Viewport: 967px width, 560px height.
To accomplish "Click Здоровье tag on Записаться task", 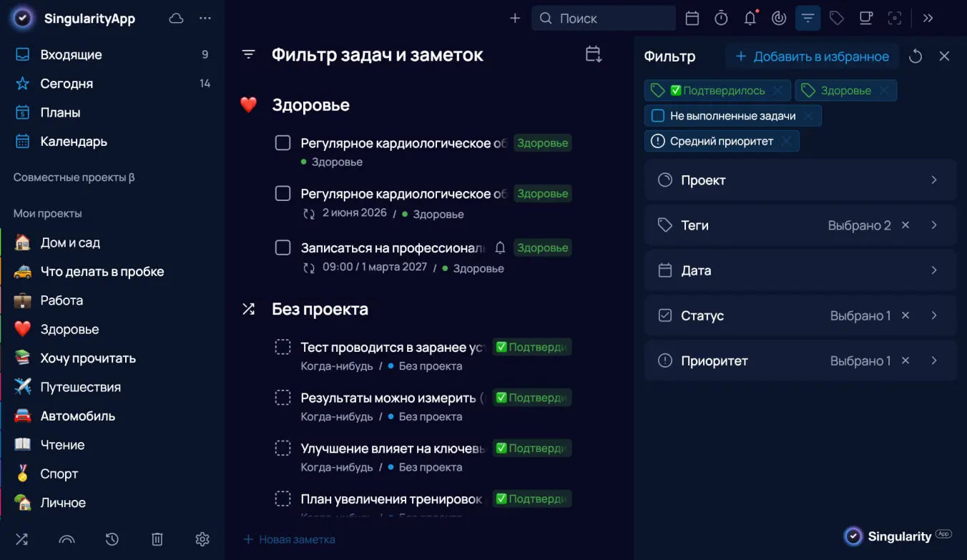I will [543, 247].
